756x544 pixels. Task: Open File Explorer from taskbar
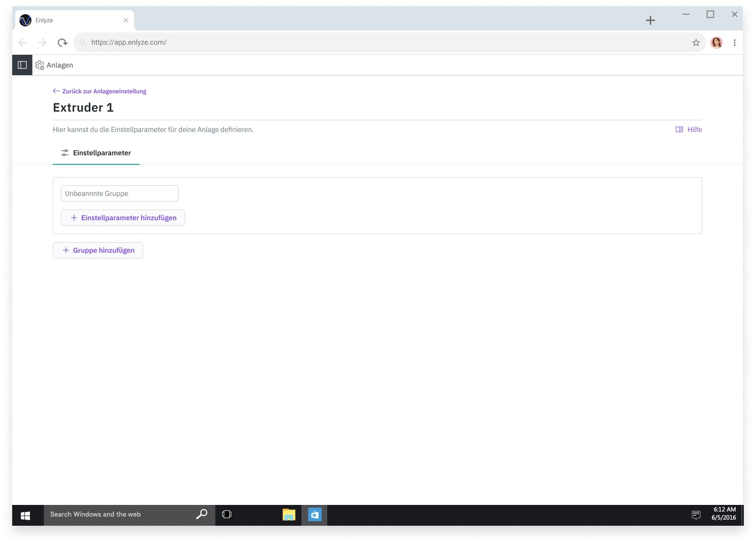(x=289, y=515)
